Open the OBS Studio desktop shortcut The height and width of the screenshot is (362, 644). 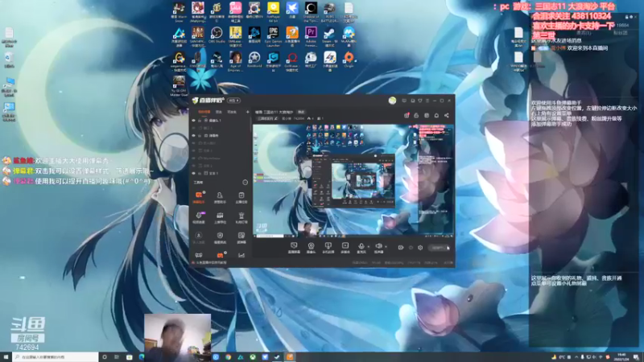coord(217,36)
